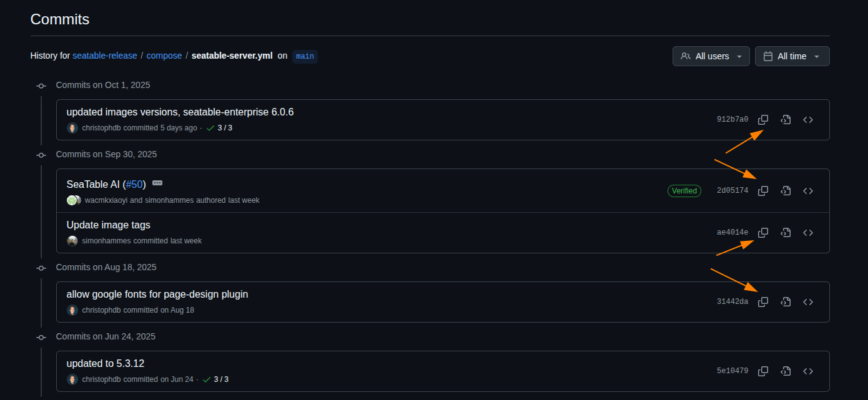
Task: View seatable-server.yml at commit 912b7a0
Action: click(x=786, y=120)
